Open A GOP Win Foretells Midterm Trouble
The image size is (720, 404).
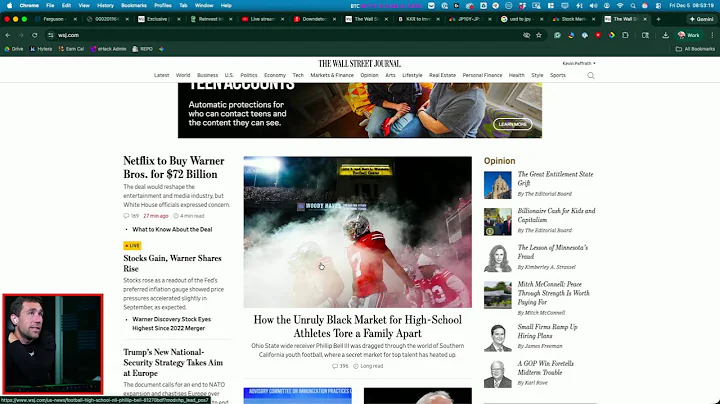click(546, 368)
